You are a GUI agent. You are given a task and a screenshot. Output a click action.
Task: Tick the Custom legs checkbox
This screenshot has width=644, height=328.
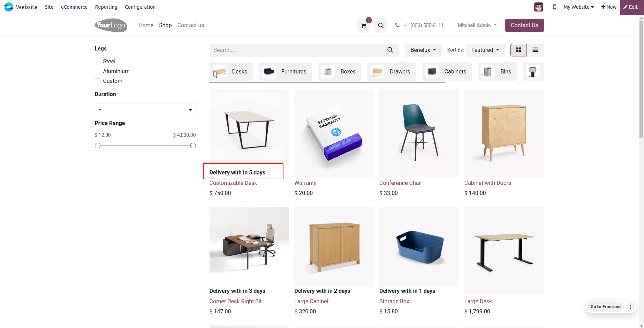pyautogui.click(x=98, y=81)
